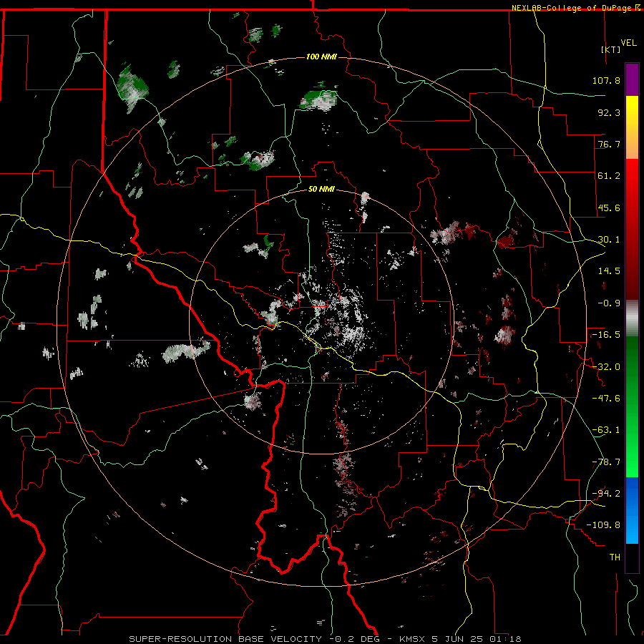This screenshot has width=644, height=644.
Task: Click the 45.6 velocity scale value
Action: click(x=609, y=208)
